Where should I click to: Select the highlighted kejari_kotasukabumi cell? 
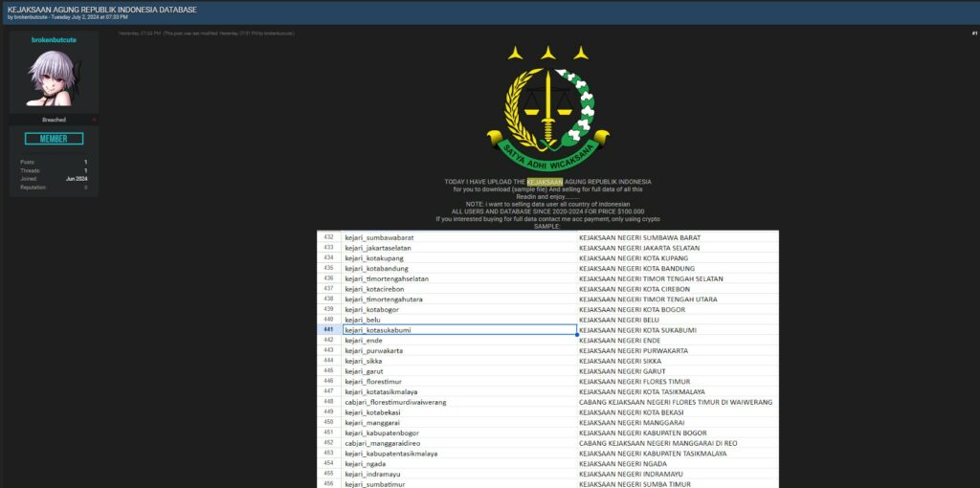point(459,330)
